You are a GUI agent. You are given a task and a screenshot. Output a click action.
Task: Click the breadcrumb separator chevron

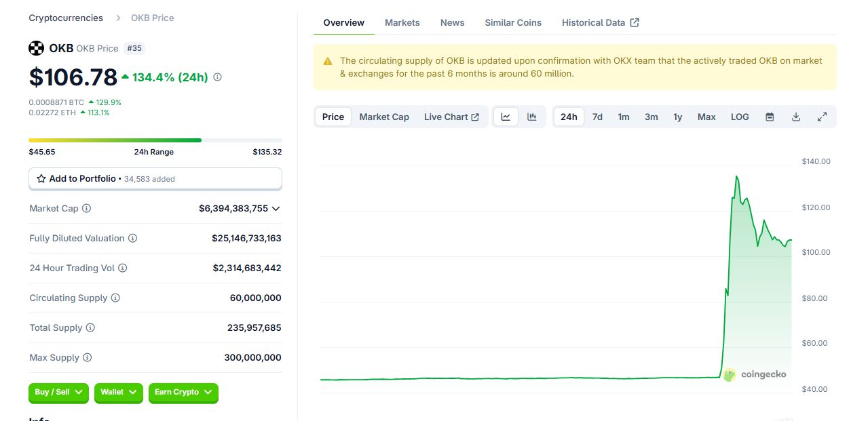point(117,18)
